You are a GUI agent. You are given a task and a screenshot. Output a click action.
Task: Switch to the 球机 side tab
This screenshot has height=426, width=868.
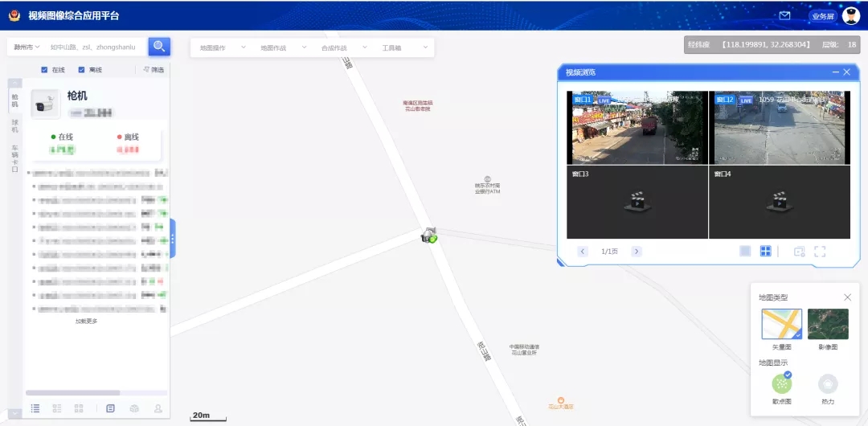click(14, 126)
